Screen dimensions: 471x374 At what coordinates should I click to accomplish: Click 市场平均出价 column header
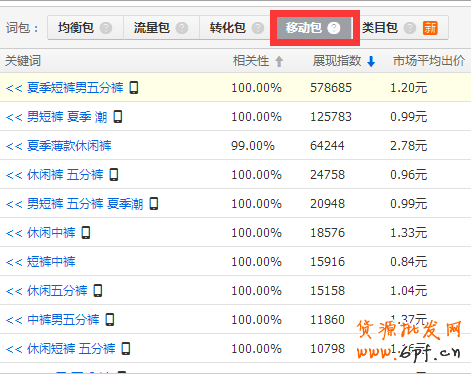pyautogui.click(x=429, y=61)
